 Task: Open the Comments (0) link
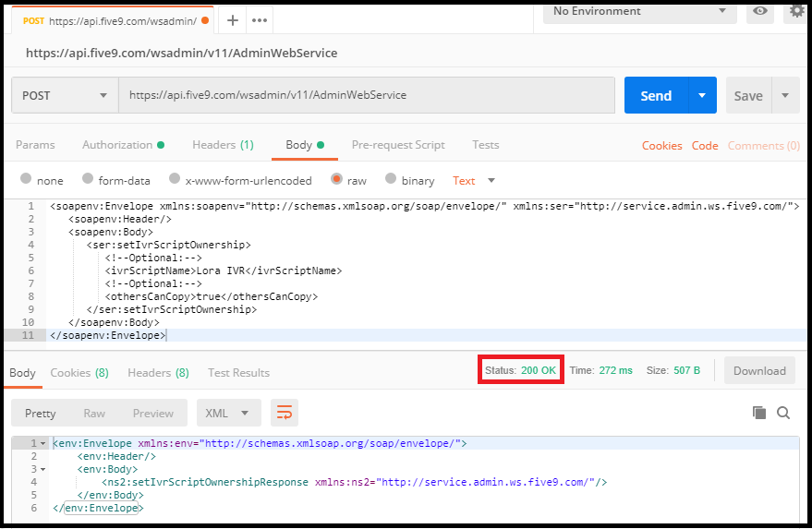tap(764, 146)
